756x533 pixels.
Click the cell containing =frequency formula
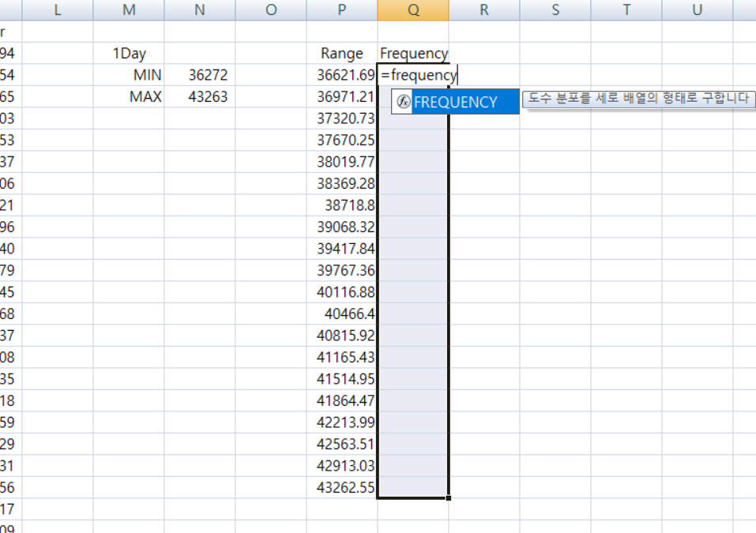pyautogui.click(x=413, y=75)
